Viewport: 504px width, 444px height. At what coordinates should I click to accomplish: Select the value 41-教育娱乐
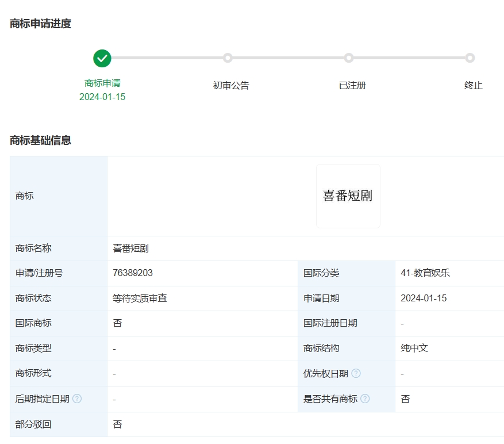point(425,273)
